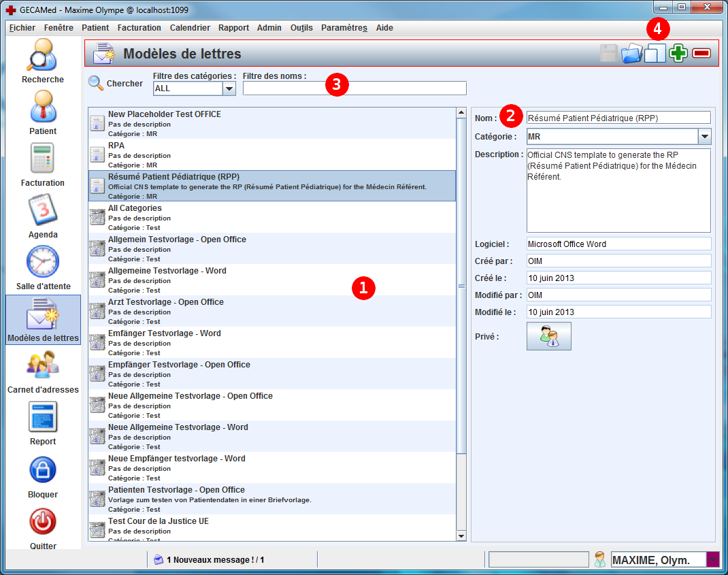Click the green plus add template icon
Screen dimensions: 728x575
(x=678, y=54)
